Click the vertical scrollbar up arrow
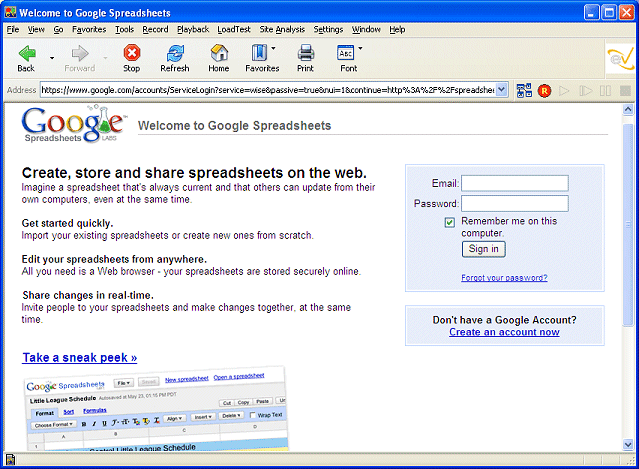 click(628, 109)
